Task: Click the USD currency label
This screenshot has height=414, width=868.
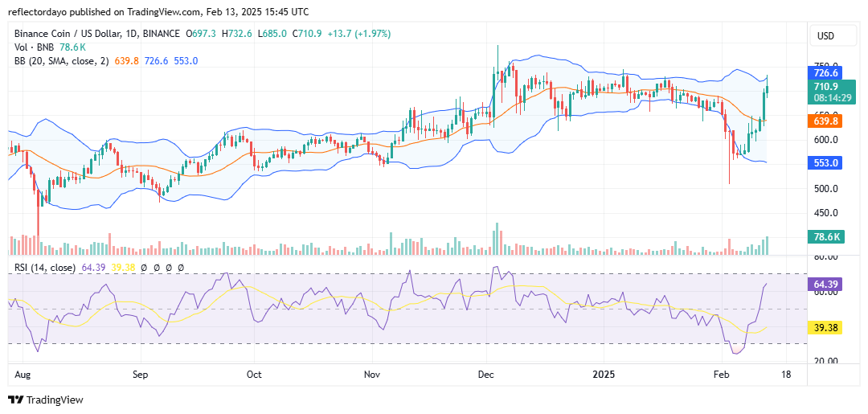Action: coord(825,36)
